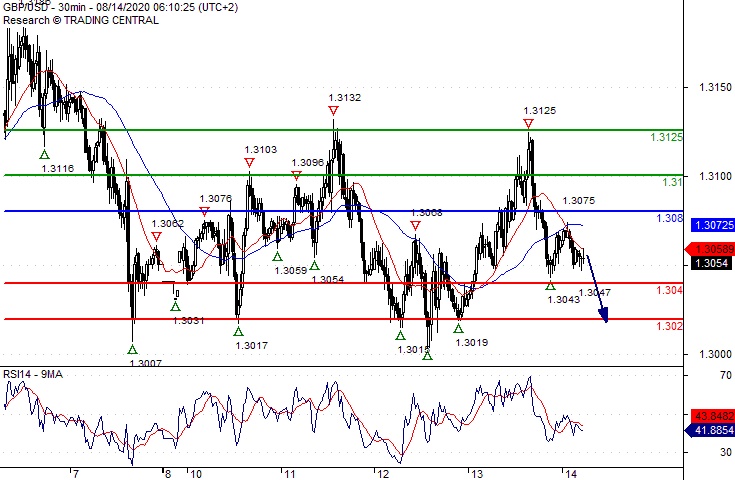Click the red triangle marker at 1.3103
The height and width of the screenshot is (480, 735).
click(x=249, y=163)
